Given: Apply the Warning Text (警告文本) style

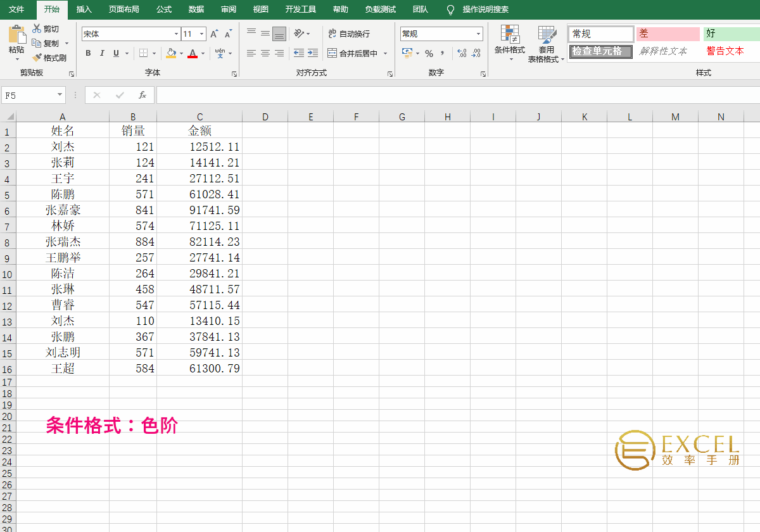Looking at the screenshot, I should 726,51.
